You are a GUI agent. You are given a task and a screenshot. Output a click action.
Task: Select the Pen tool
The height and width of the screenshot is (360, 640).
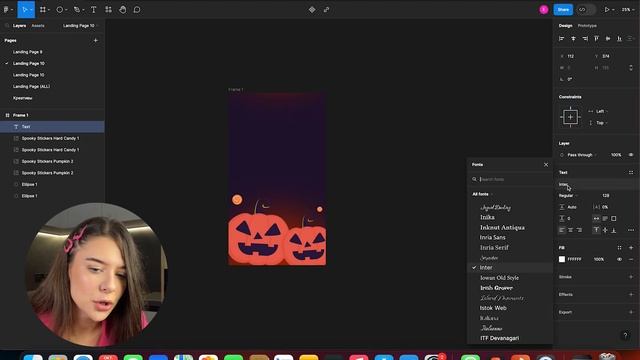tap(77, 9)
